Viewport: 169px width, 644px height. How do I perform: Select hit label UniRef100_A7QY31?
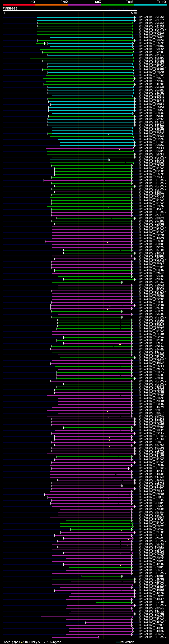(x=152, y=72)
